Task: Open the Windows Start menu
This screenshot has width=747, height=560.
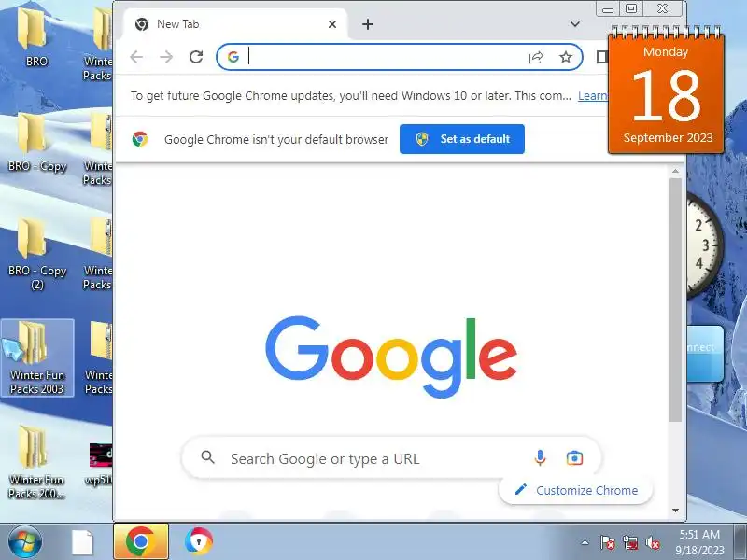Action: coord(24,542)
